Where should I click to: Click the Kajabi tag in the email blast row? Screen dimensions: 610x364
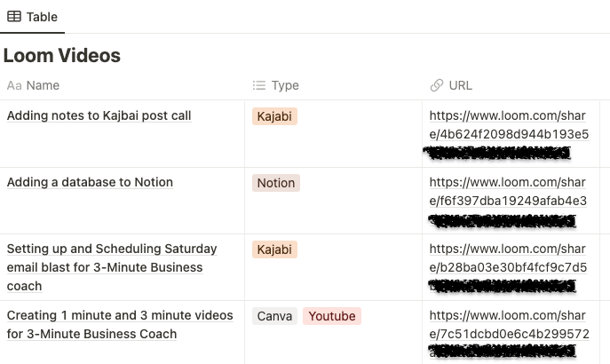(274, 249)
